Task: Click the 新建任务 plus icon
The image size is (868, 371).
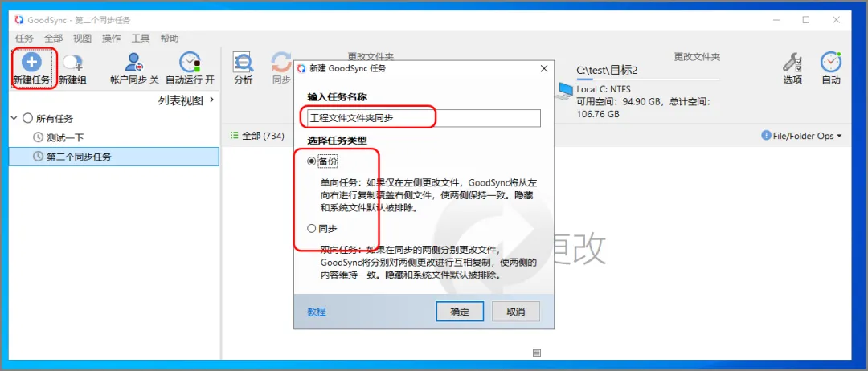Action: pyautogui.click(x=31, y=62)
